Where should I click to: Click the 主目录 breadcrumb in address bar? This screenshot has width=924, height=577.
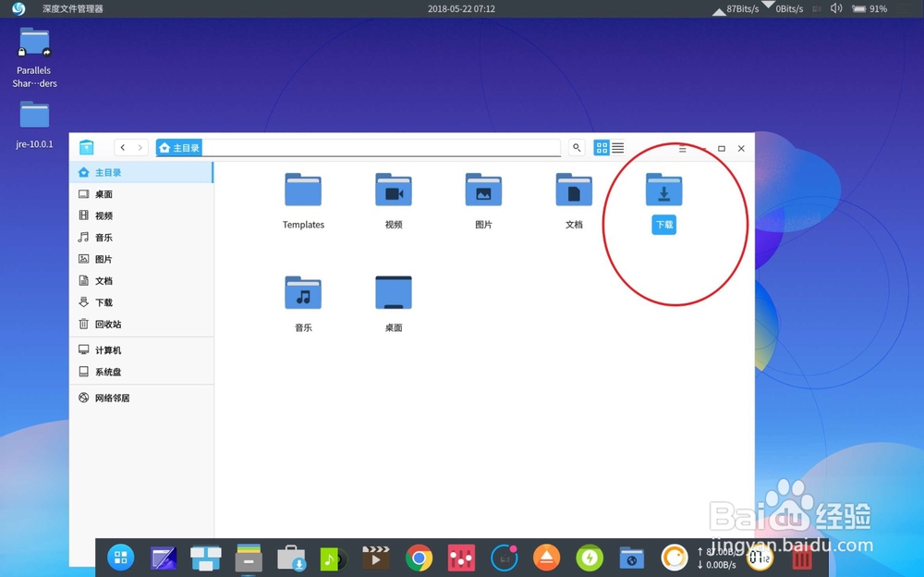pyautogui.click(x=179, y=148)
